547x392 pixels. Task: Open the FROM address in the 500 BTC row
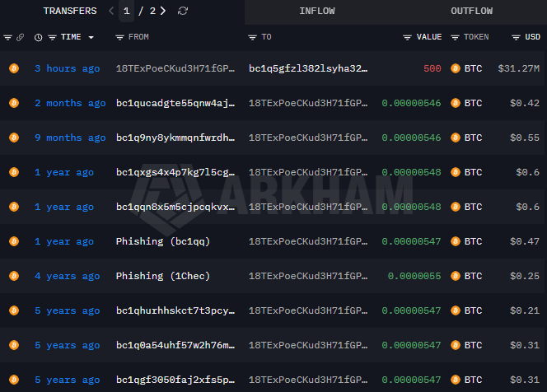tap(175, 68)
